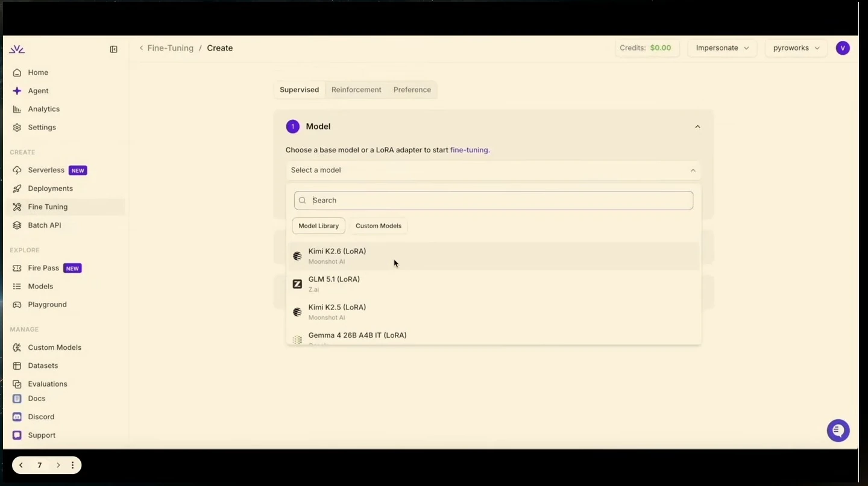Open the slide options kebab menu
868x486 pixels.
[x=72, y=466]
